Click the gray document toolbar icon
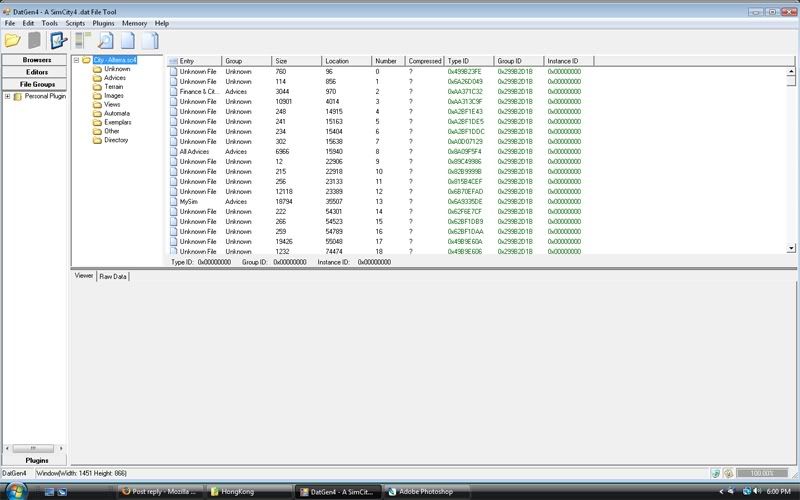Screen dimensions: 800x500 tap(34, 40)
